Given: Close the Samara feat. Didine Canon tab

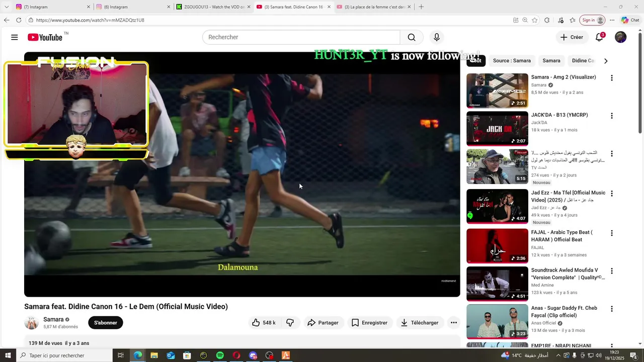Looking at the screenshot, I should pyautogui.click(x=329, y=7).
